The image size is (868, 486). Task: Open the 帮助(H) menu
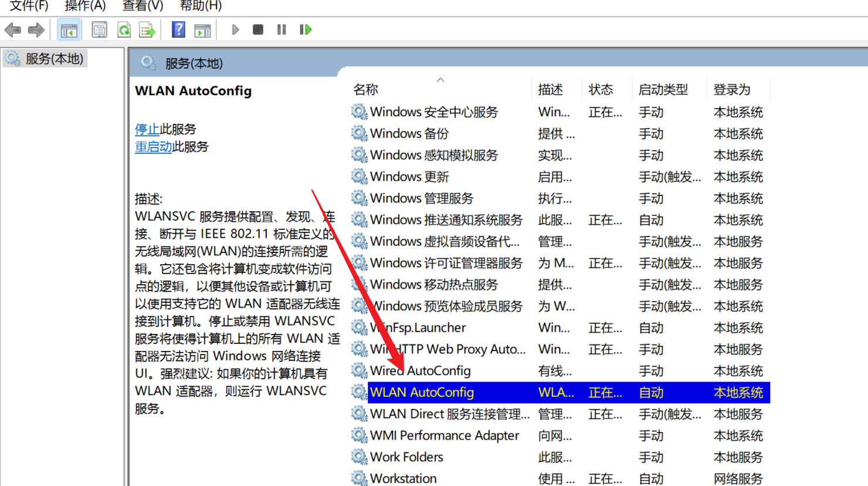coord(201,6)
